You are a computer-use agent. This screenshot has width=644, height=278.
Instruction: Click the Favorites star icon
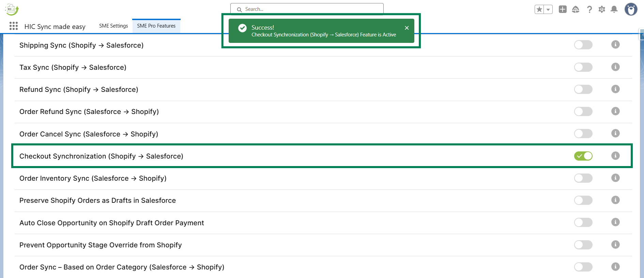click(539, 10)
